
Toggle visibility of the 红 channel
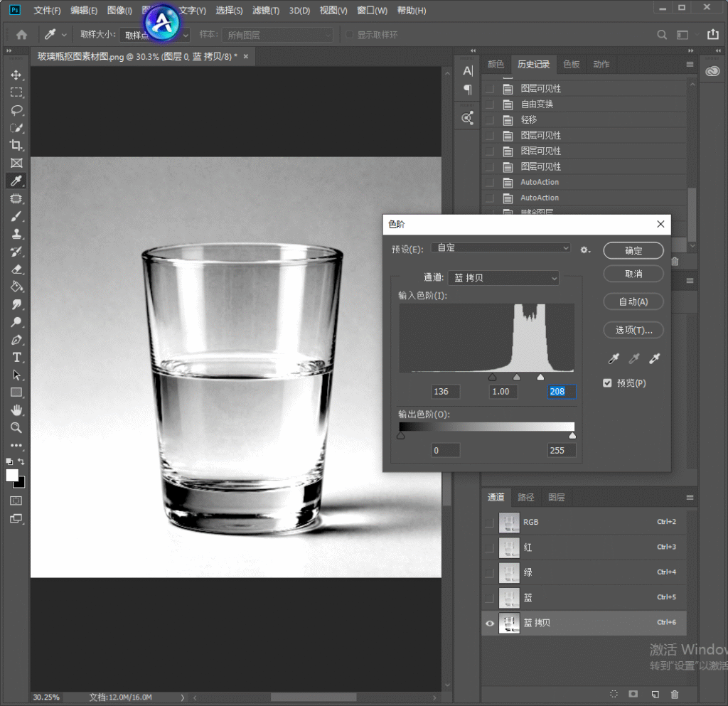(x=489, y=547)
